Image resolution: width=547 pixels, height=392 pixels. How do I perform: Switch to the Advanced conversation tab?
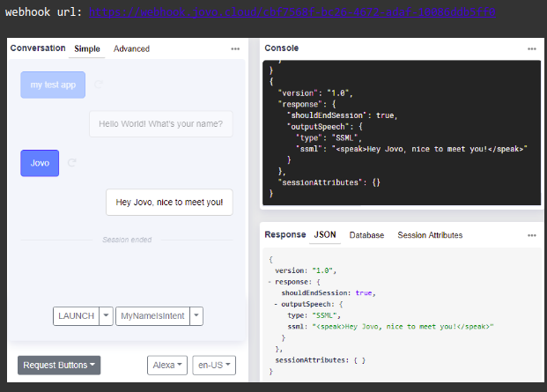tap(131, 48)
